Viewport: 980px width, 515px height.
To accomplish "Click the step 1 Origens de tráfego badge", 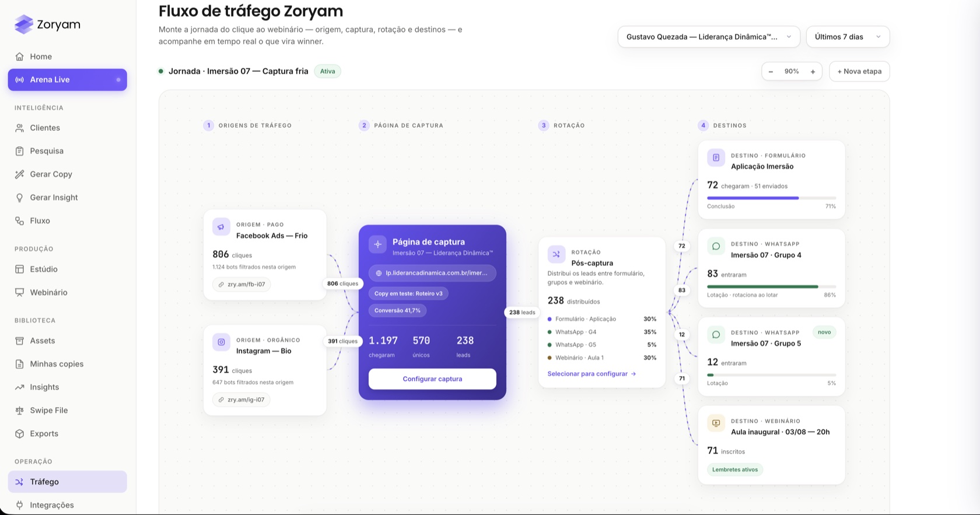I will (x=208, y=125).
